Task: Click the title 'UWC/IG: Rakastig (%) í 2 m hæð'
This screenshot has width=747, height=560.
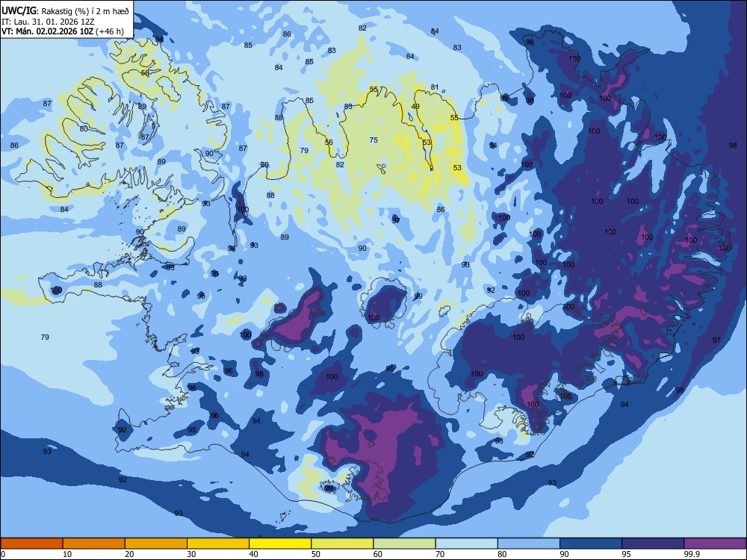Action: click(65, 10)
